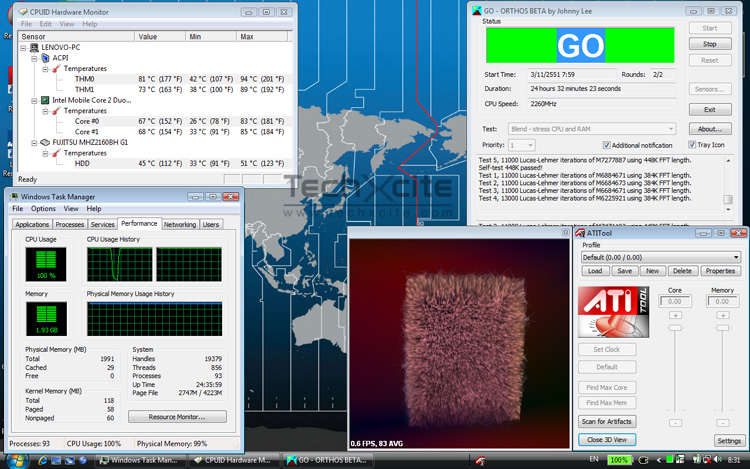This screenshot has height=469, width=750.
Task: Click ATITool red icon in taskbar
Action: (480, 460)
